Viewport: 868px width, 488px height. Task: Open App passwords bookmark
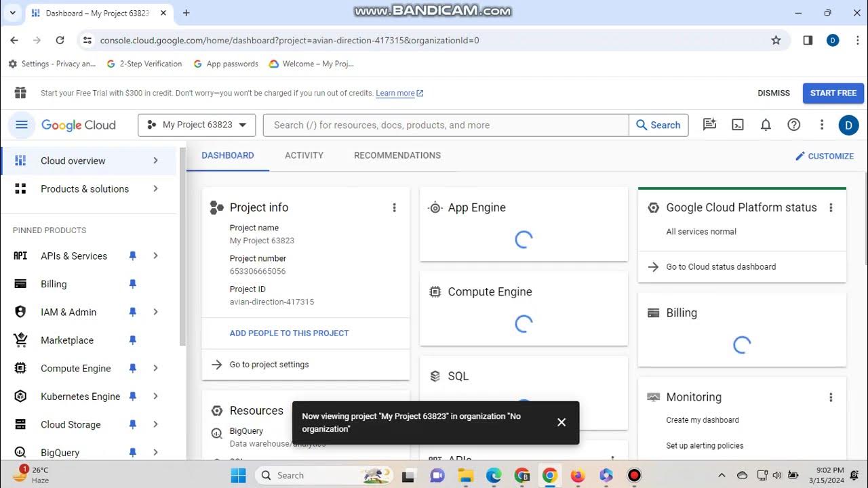pyautogui.click(x=226, y=64)
